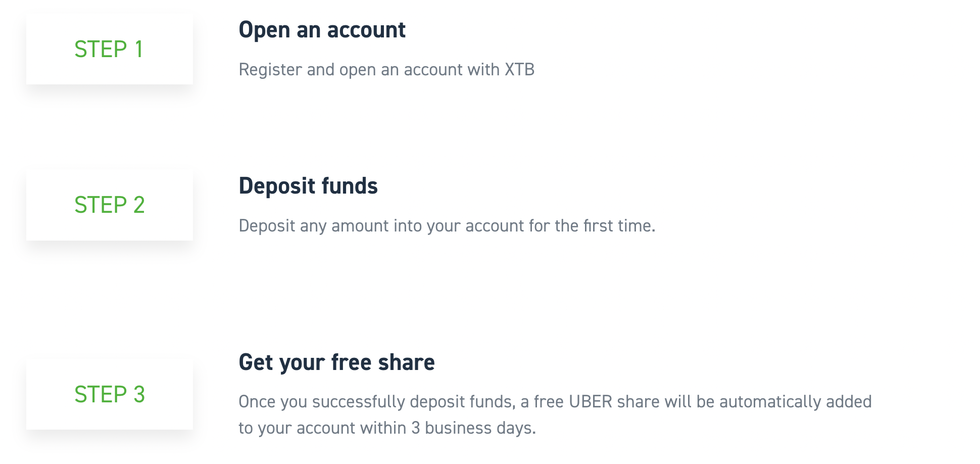Click the 'automatically added' phrase
Screen dimensions: 980x464
(x=795, y=401)
